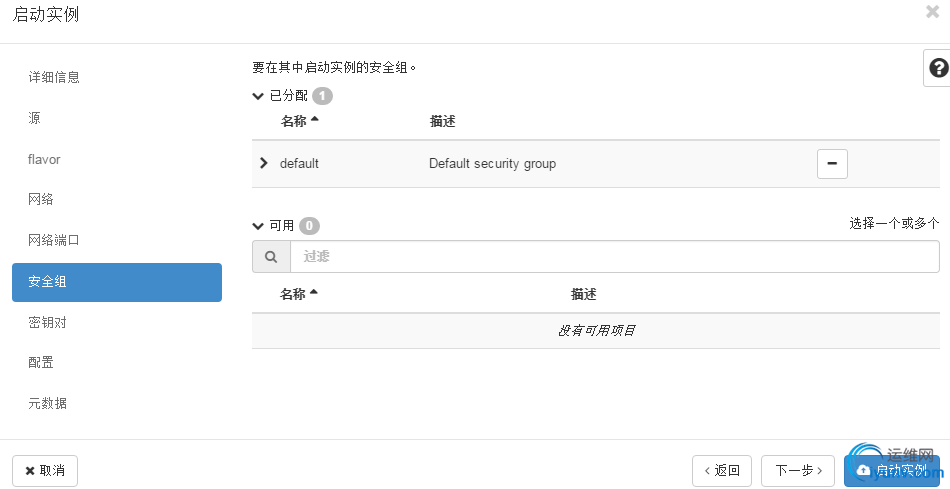This screenshot has width=950, height=489.
Task: Expand the default security group row
Action: click(x=263, y=163)
